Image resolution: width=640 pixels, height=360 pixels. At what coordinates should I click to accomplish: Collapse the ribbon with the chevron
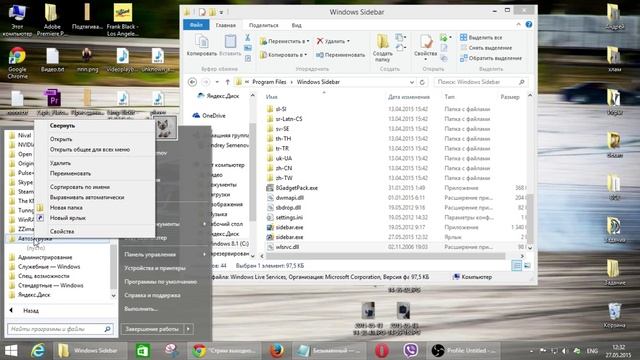(518, 24)
